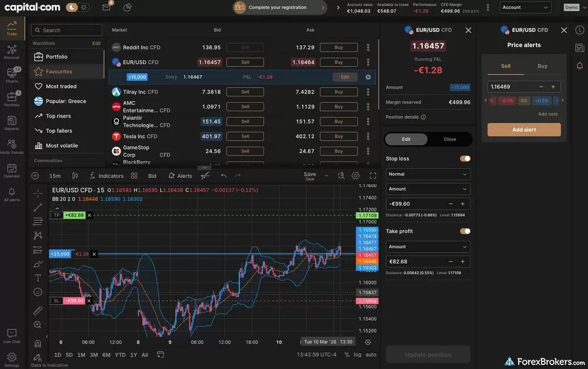Image resolution: width=588 pixels, height=369 pixels.
Task: Click Edit on the EUR/USD position row
Action: click(345, 77)
